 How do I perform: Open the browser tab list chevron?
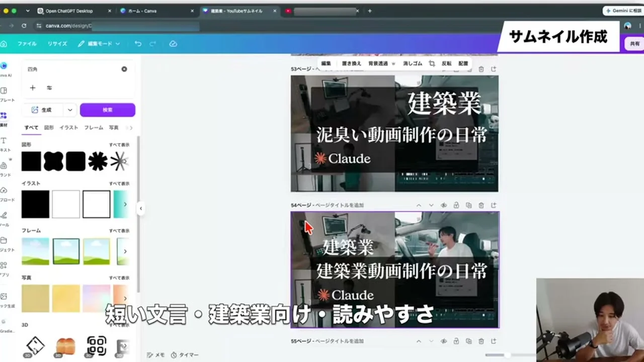coord(27,11)
